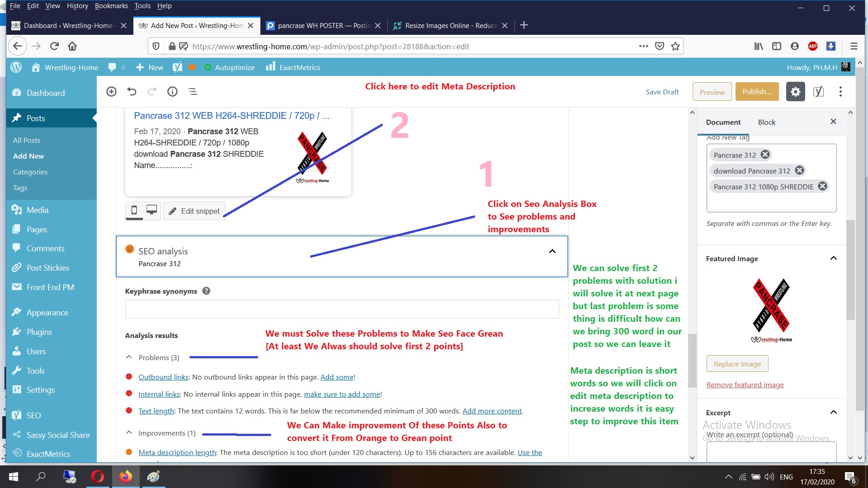Collapse the Problems (3) list
Image resolution: width=868 pixels, height=488 pixels.
point(129,357)
